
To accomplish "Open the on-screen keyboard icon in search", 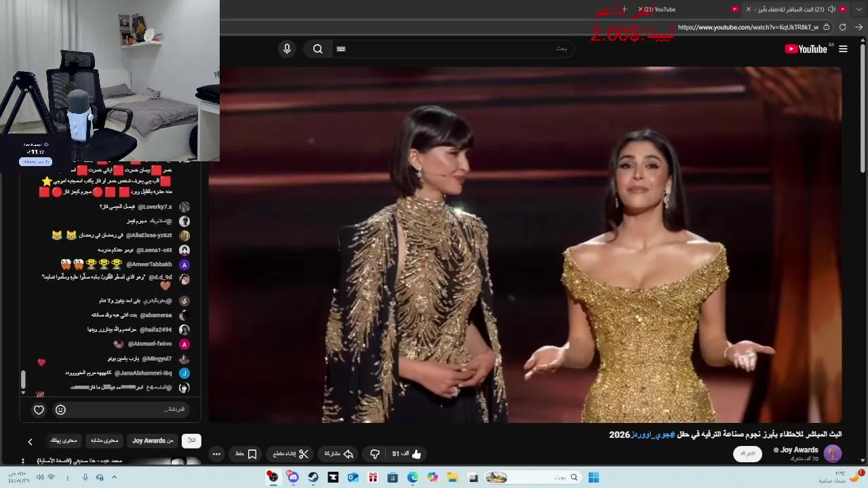I will coord(341,49).
